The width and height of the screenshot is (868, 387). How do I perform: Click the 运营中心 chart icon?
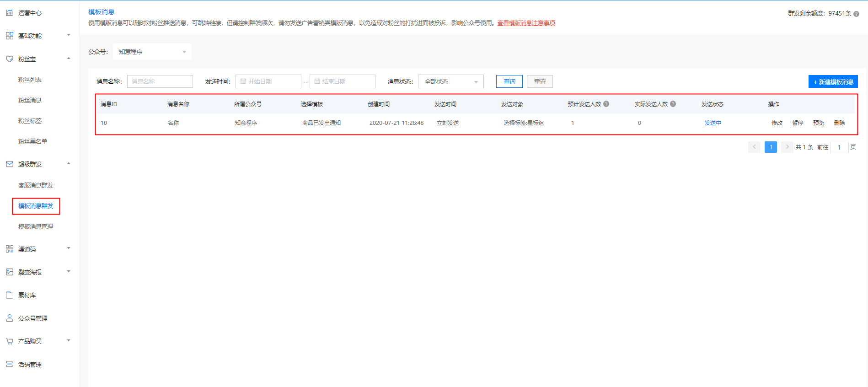click(9, 13)
